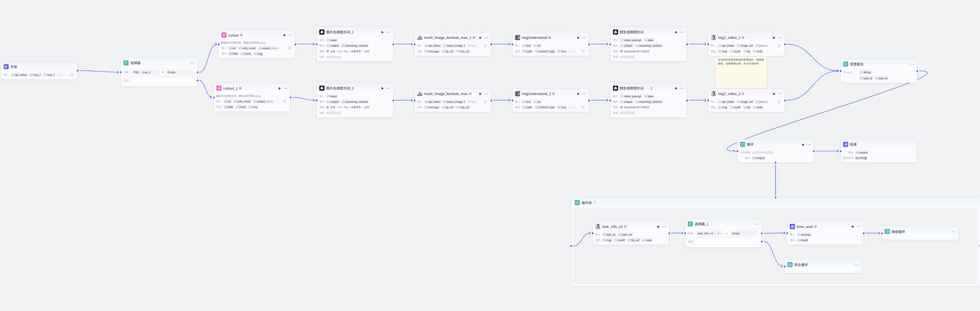This screenshot has height=311, width=980.
Task: Click the imgUnderstand node thumbnail icon
Action: coord(517,38)
